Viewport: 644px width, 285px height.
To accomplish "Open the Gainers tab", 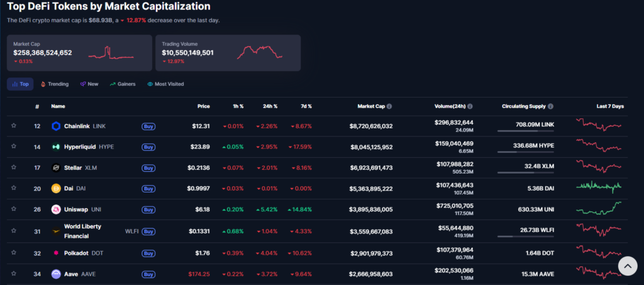I will coord(123,84).
